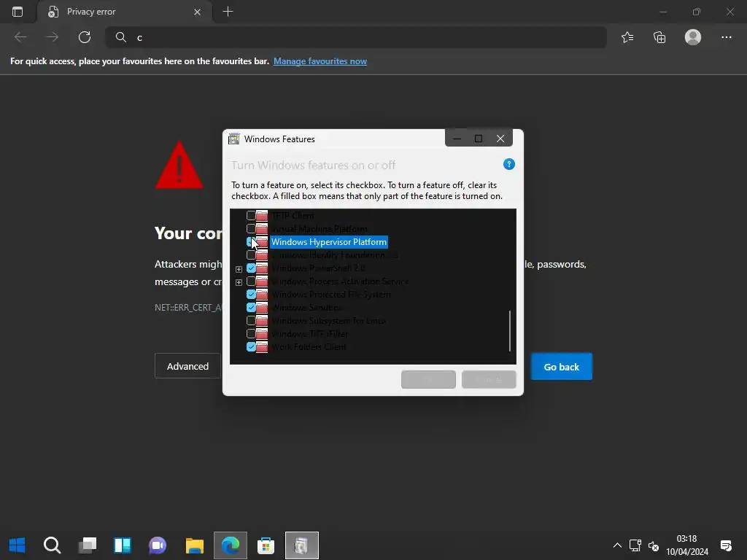Click the search icon in address bar
Viewport: 747px width, 560px height.
121,37
